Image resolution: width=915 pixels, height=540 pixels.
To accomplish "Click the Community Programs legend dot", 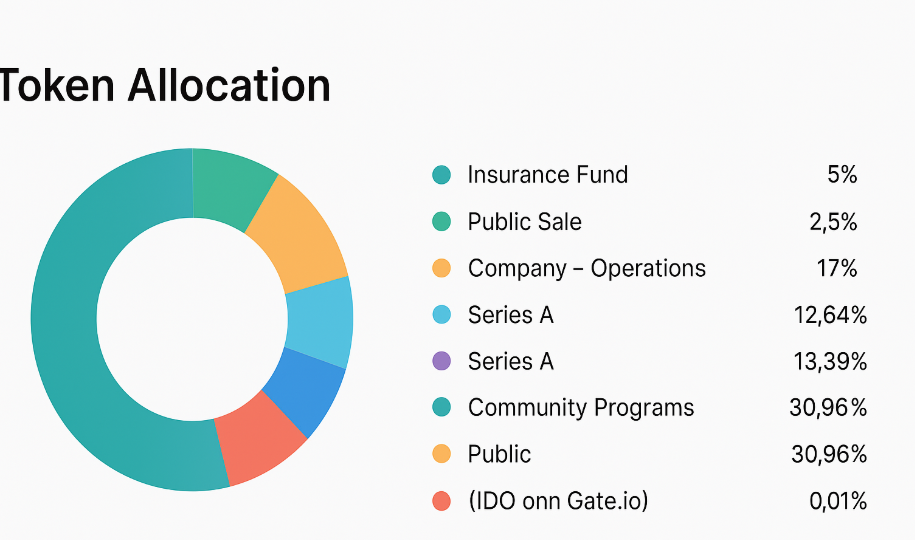I will tap(441, 408).
